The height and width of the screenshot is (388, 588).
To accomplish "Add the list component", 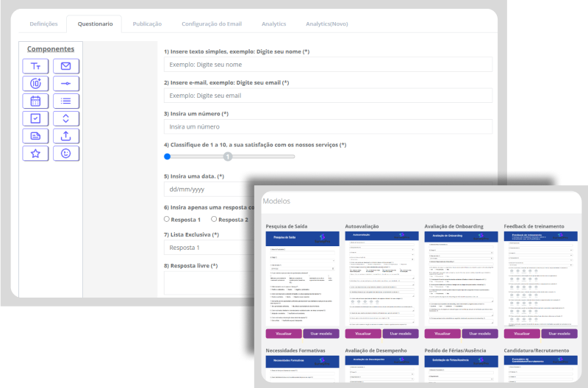I will (x=65, y=101).
